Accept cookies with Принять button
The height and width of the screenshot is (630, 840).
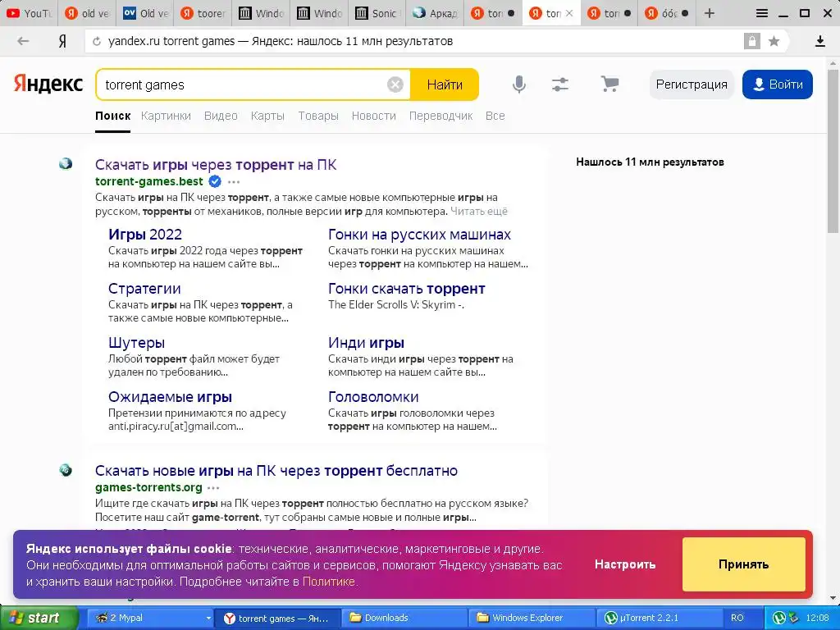point(743,564)
